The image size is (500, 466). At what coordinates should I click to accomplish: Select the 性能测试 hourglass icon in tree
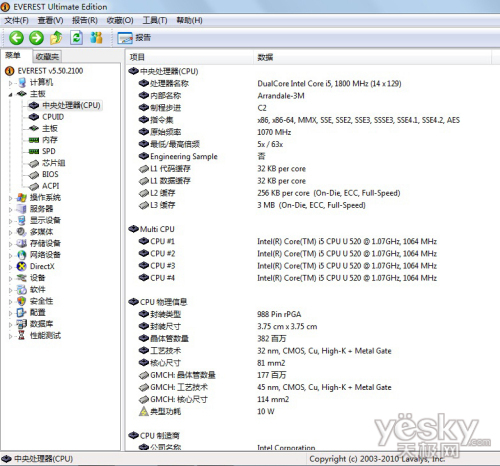pyautogui.click(x=22, y=335)
